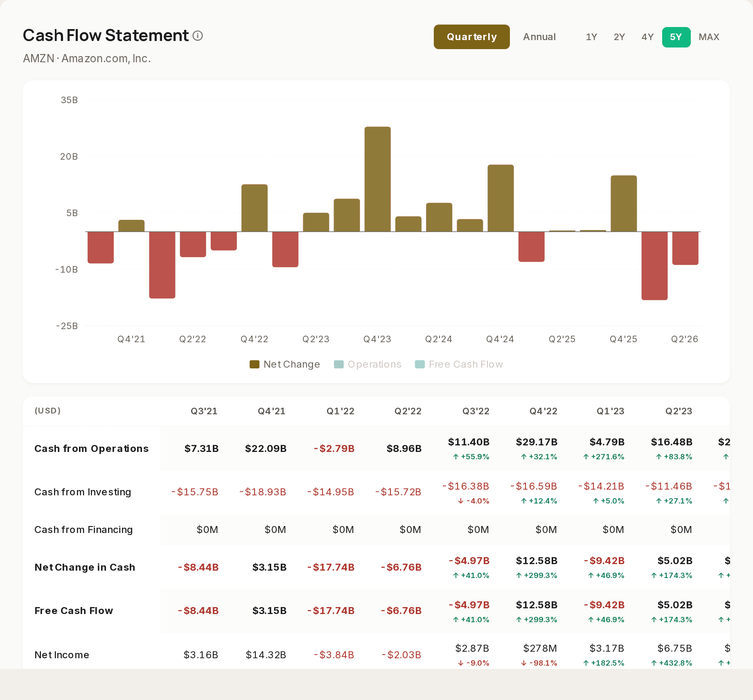Toggle Operations legend series
Screen dimensions: 753x700
tap(367, 364)
